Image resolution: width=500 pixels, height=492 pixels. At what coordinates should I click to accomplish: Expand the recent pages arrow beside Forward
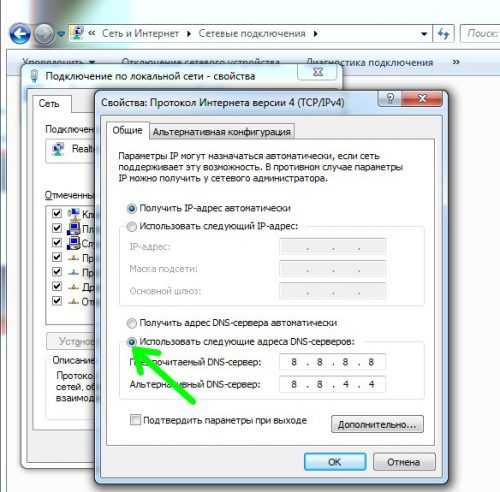(61, 34)
